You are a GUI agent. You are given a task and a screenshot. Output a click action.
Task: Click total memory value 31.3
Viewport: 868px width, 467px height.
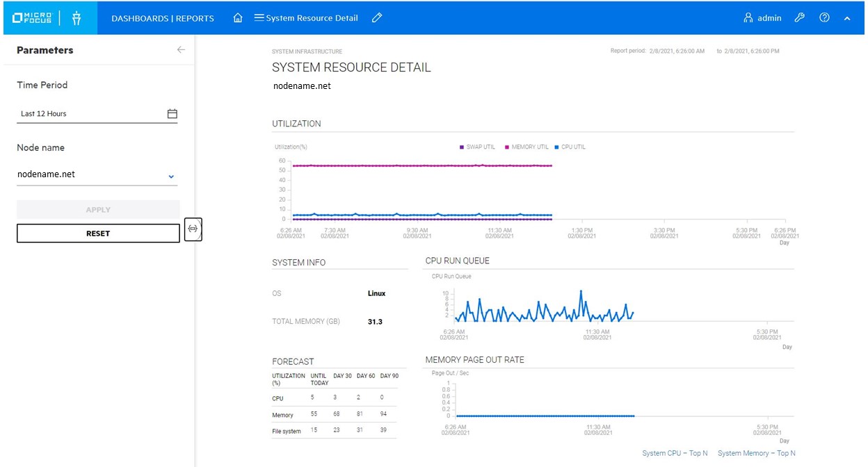(375, 322)
